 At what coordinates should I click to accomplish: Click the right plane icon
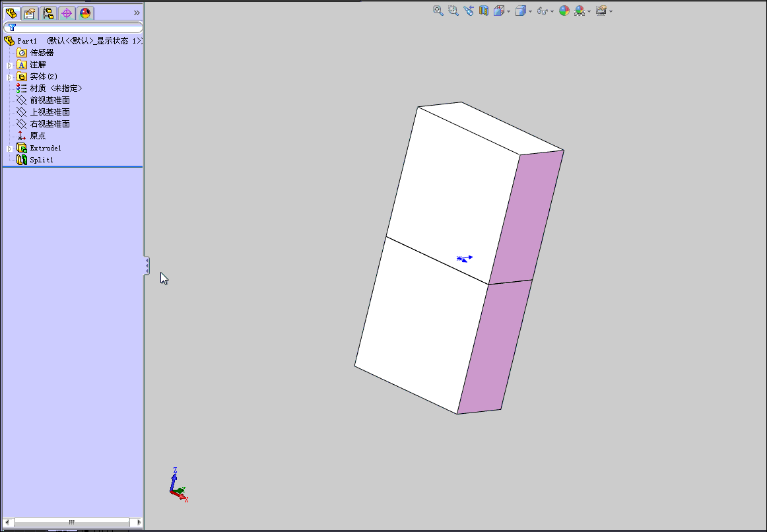click(x=22, y=124)
